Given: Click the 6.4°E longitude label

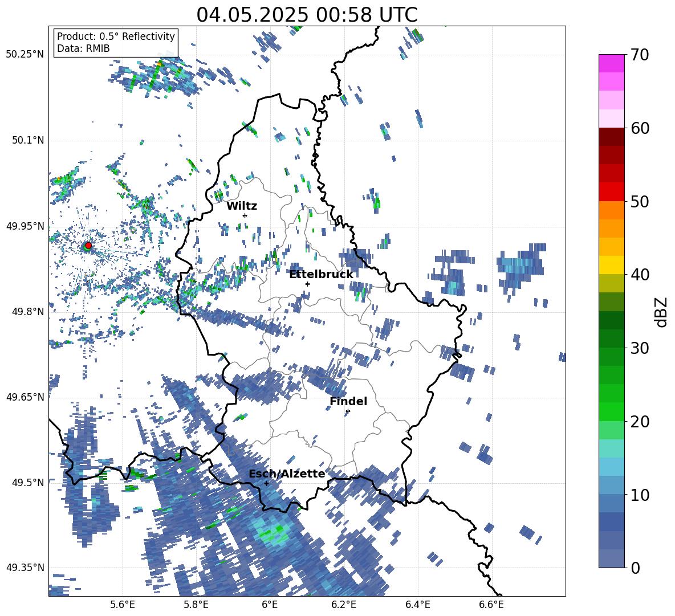Looking at the screenshot, I should [x=417, y=605].
